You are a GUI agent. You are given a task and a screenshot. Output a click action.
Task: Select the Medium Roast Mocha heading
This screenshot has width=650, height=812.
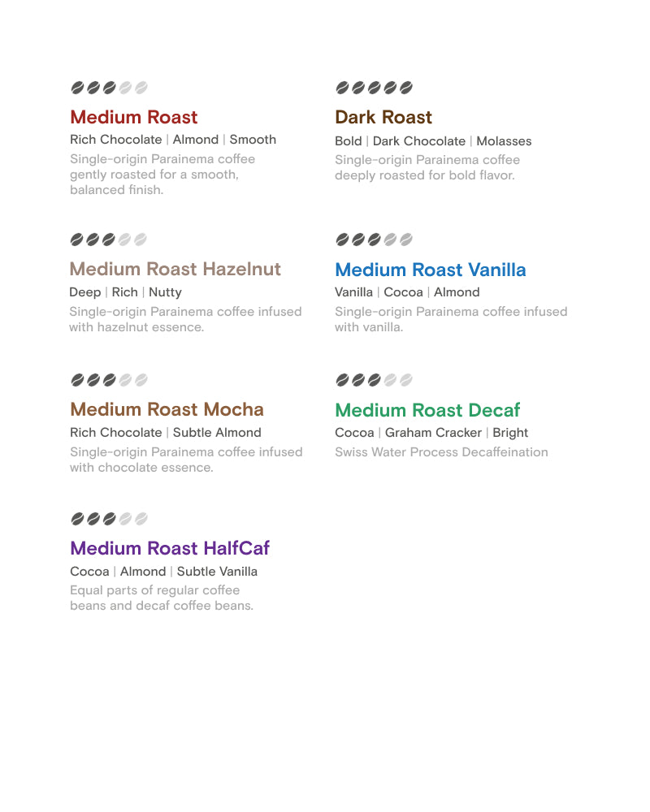point(167,409)
